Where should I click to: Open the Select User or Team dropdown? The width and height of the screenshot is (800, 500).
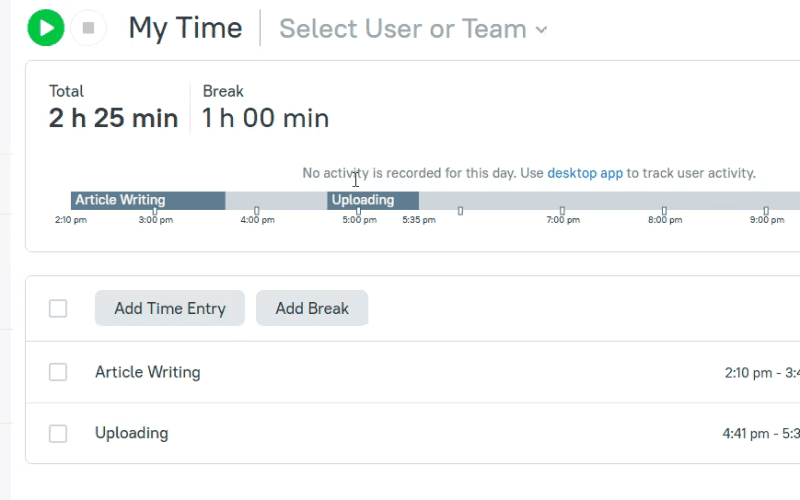pyautogui.click(x=413, y=29)
